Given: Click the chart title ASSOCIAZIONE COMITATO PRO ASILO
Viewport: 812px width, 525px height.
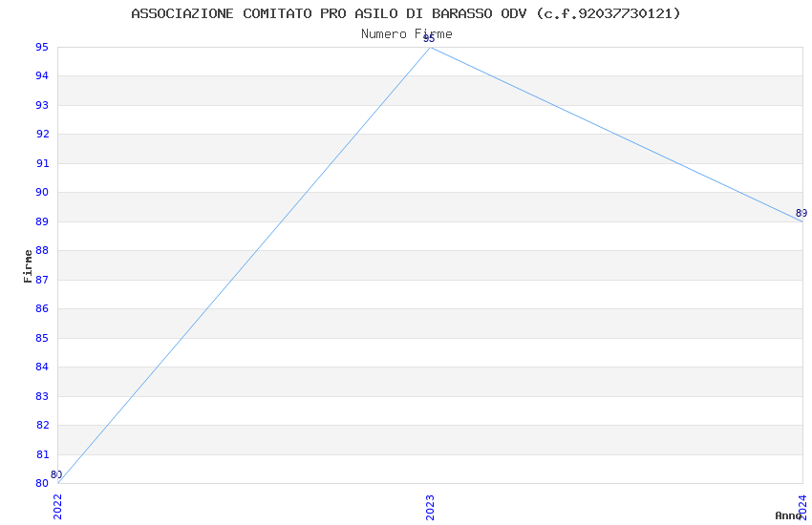Looking at the screenshot, I should click(405, 13).
